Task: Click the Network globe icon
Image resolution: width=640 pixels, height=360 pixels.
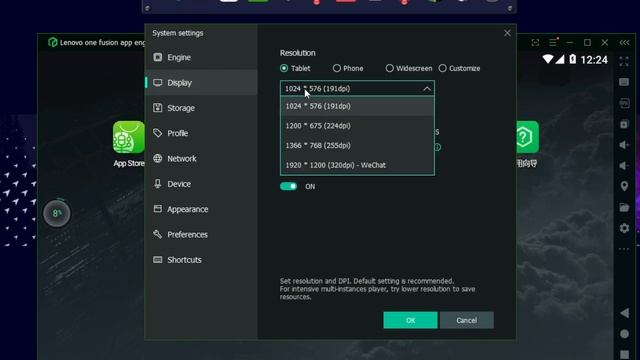Action: pyautogui.click(x=158, y=158)
